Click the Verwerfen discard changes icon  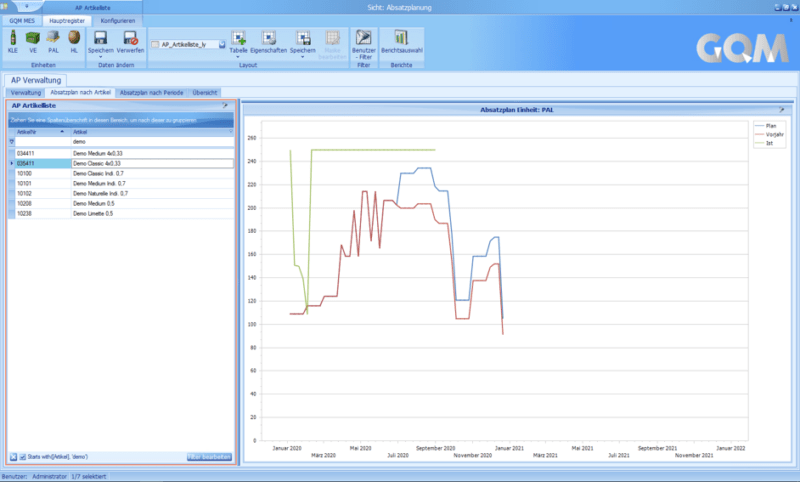coord(130,38)
